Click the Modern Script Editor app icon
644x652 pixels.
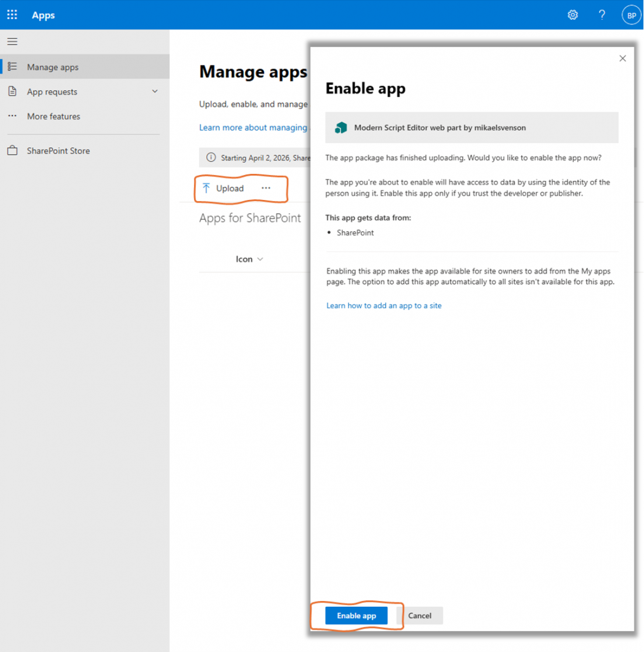coord(340,127)
